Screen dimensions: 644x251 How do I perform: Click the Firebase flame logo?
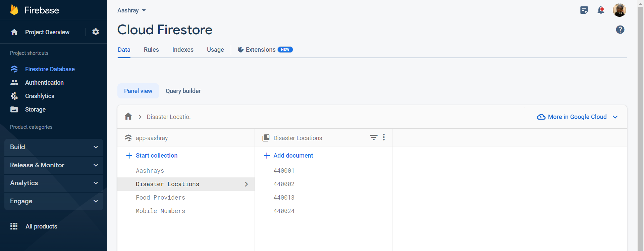tap(14, 10)
